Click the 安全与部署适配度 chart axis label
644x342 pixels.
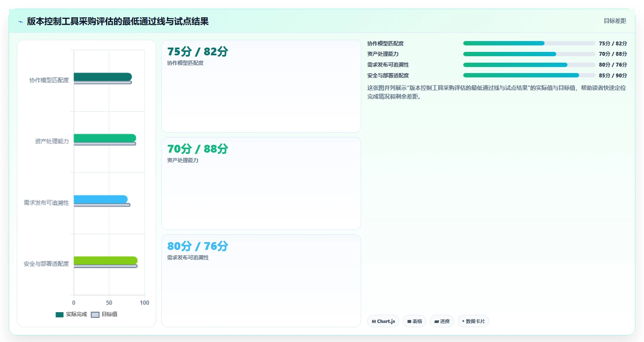46,264
